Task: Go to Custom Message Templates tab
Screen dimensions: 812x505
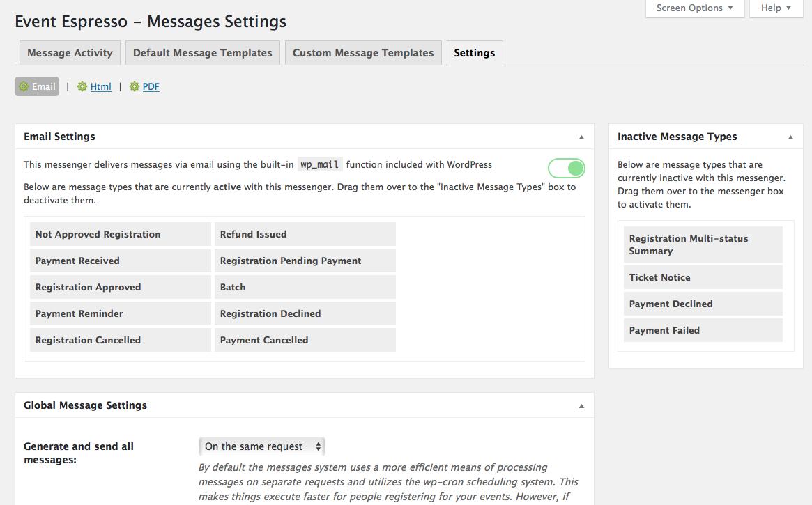Action: pyautogui.click(x=363, y=53)
